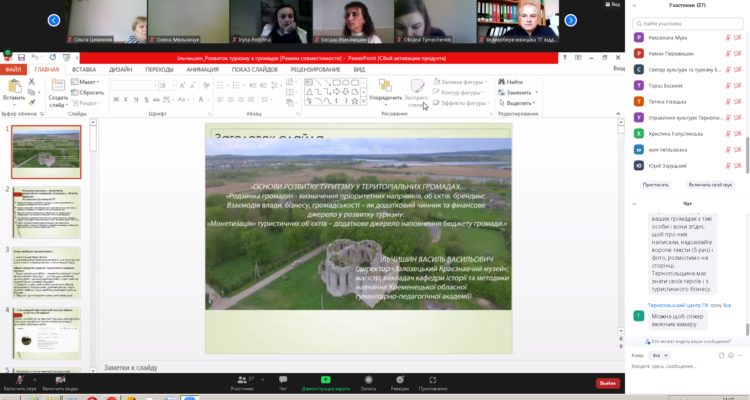Image resolution: width=750 pixels, height=400 pixels.
Task: Click Включить свой звук button
Action: (710, 185)
